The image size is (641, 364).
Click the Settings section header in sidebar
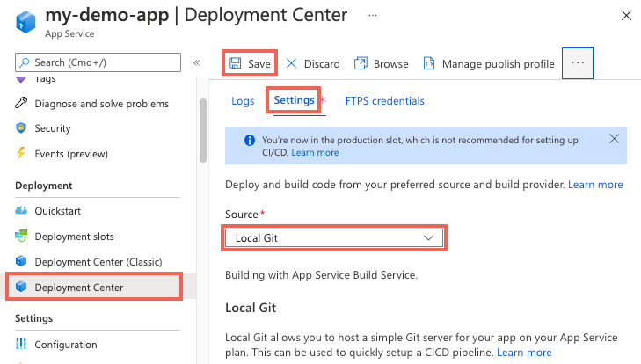34,318
